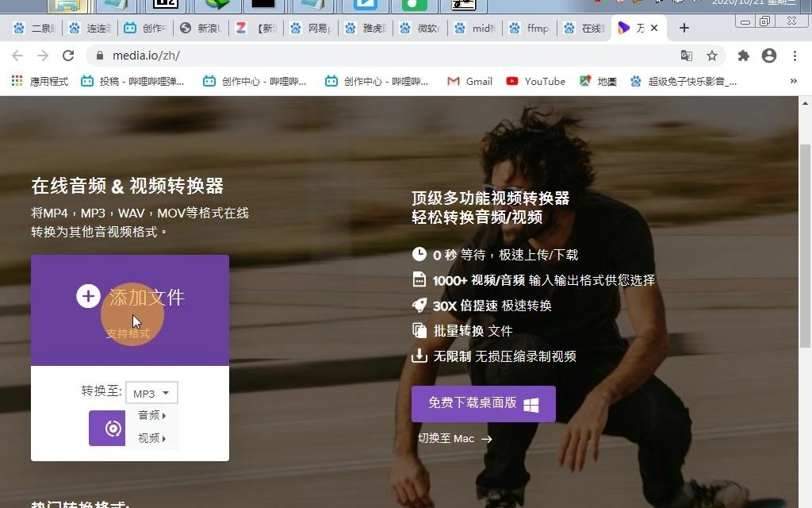Open the browser extensions puzzle icon
This screenshot has height=508, width=812.
pyautogui.click(x=743, y=56)
